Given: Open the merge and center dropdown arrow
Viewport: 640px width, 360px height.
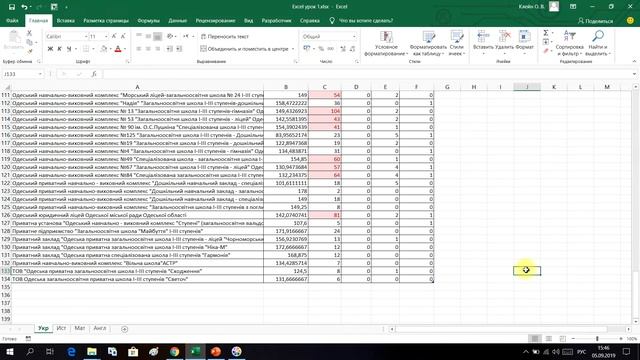Looking at the screenshot, I should coord(293,49).
